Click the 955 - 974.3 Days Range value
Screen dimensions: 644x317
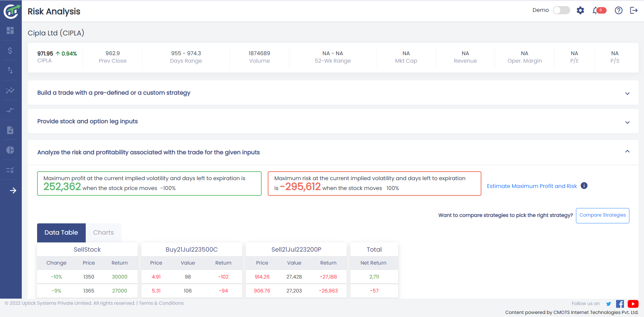186,53
